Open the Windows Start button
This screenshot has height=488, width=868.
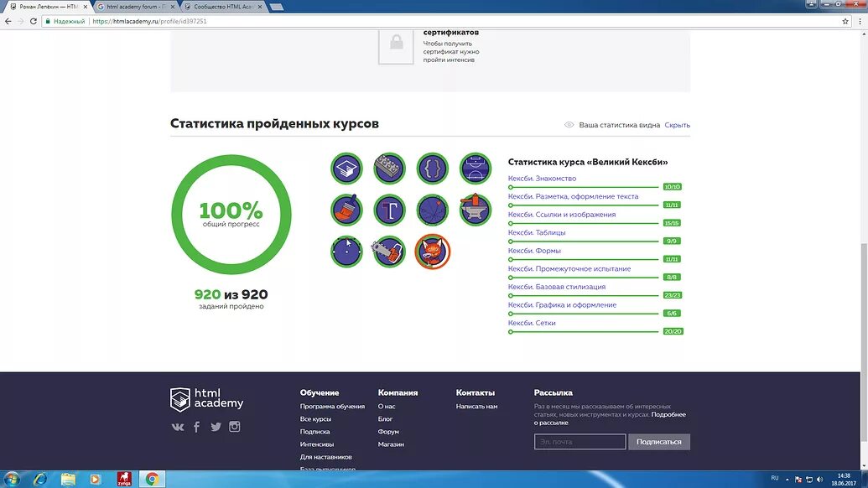click(11, 479)
